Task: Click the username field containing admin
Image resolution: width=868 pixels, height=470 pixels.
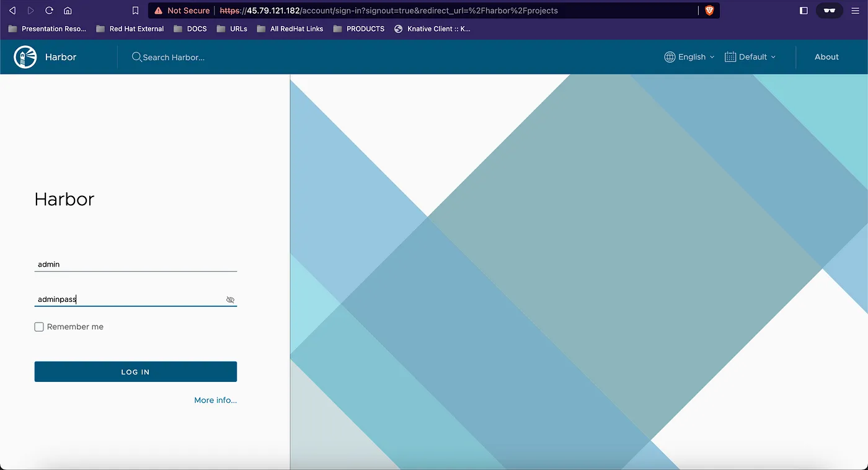Action: click(135, 264)
